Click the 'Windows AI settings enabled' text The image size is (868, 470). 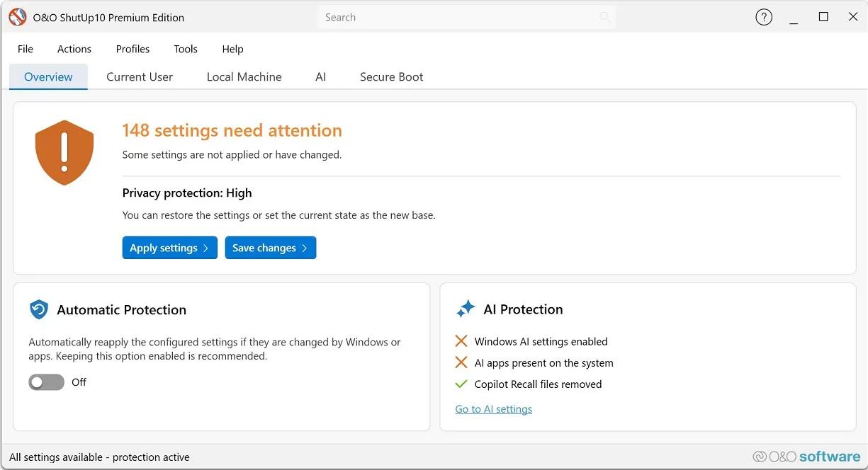pyautogui.click(x=541, y=341)
